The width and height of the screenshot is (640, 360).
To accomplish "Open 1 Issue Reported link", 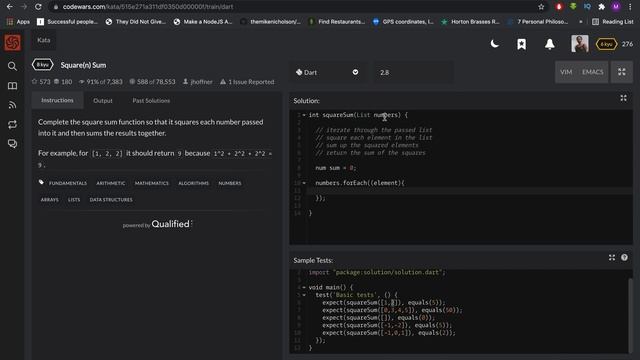I will coord(247,82).
